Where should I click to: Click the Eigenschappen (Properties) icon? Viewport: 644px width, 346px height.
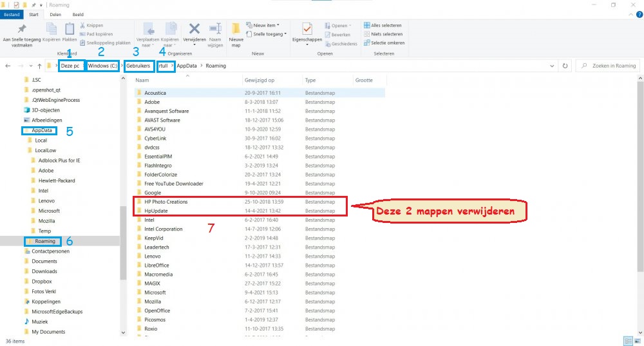point(307,31)
